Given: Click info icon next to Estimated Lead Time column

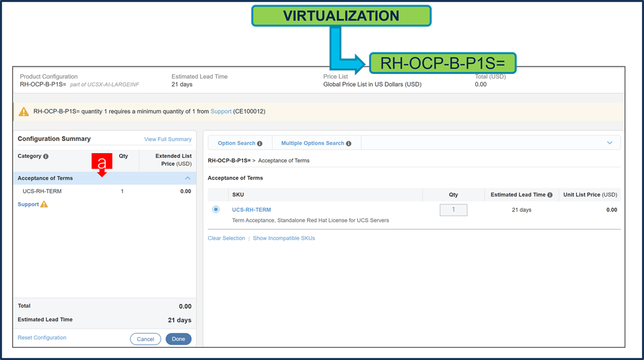Looking at the screenshot, I should coord(550,195).
